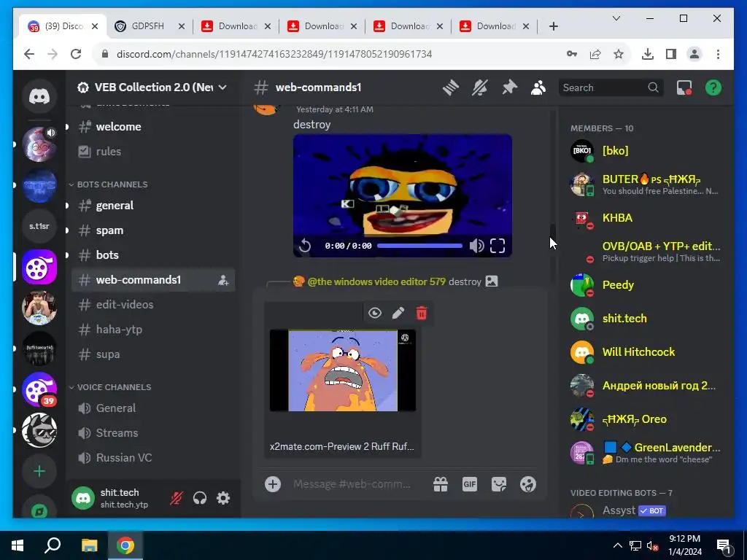Open Chrome tab search dropdown arrow
Viewport: 747px width, 560px height.
point(616,18)
